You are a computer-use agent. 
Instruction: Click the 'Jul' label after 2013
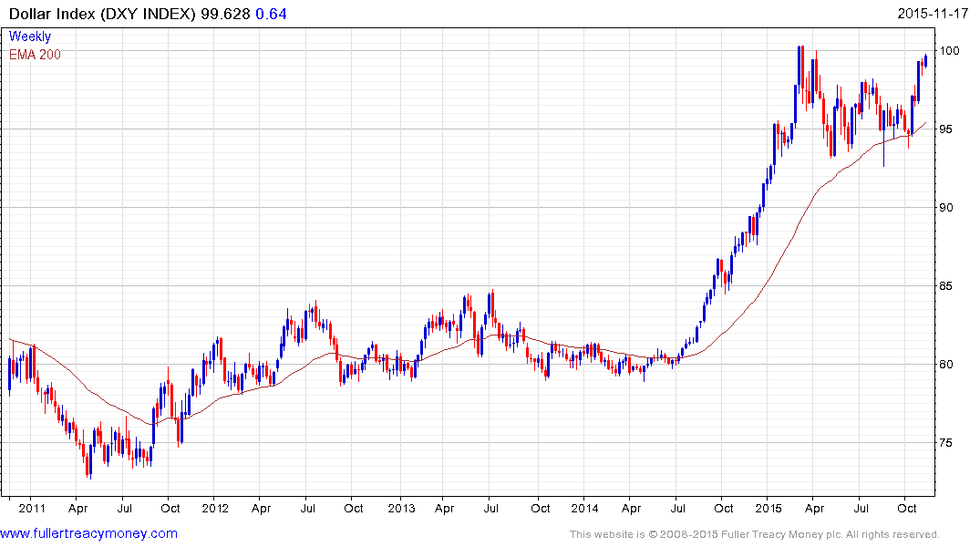(491, 508)
